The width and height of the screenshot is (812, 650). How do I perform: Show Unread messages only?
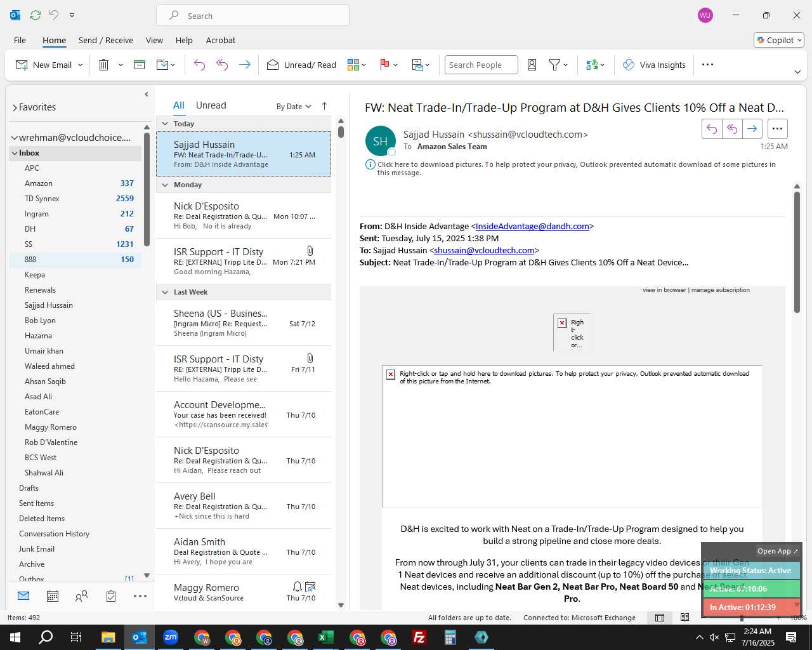click(211, 105)
